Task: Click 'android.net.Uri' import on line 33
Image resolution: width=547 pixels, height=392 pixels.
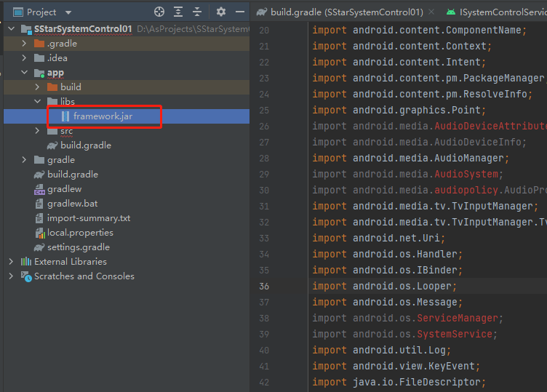Action: click(396, 239)
